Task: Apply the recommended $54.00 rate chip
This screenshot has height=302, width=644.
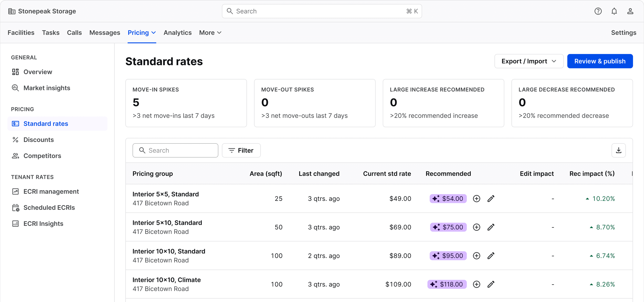Action: pos(448,199)
